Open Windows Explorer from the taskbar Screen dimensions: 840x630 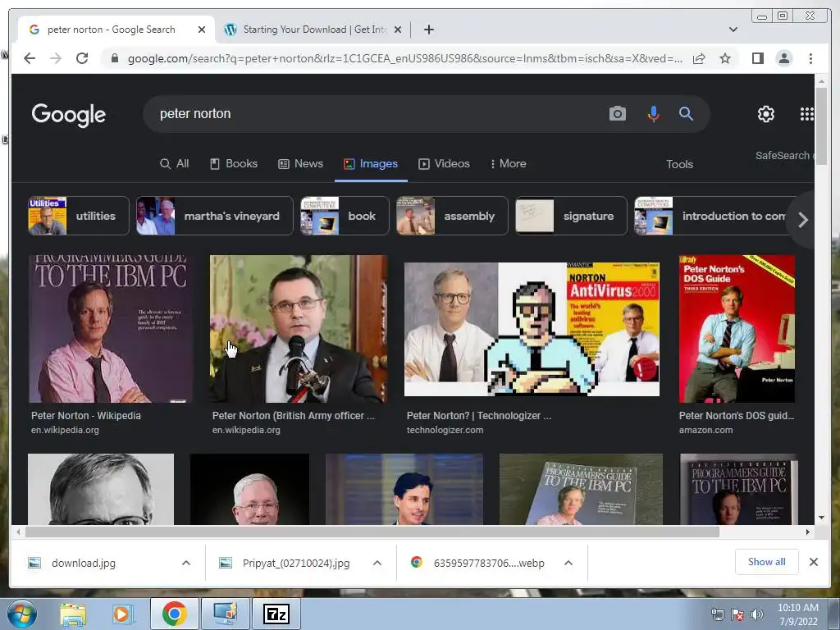pyautogui.click(x=73, y=614)
